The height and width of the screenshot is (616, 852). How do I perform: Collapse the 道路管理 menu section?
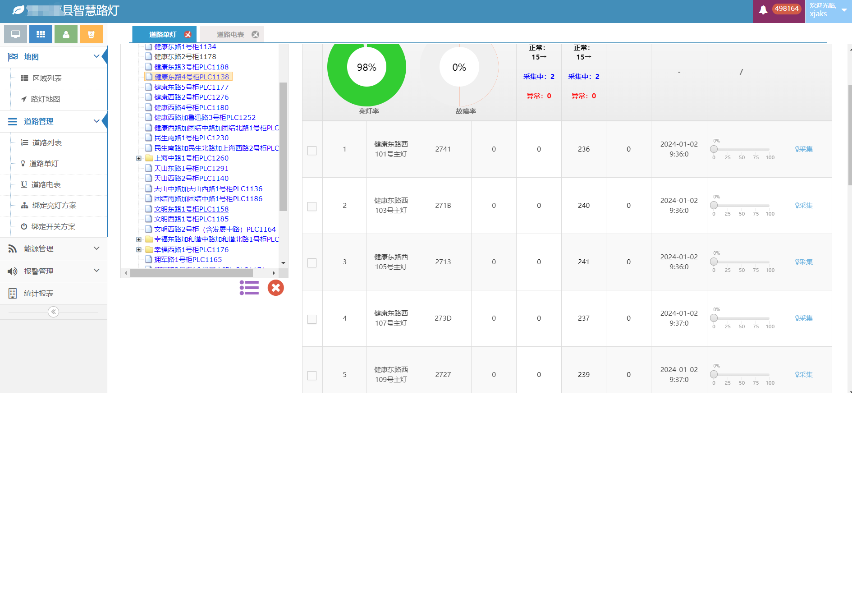[96, 121]
